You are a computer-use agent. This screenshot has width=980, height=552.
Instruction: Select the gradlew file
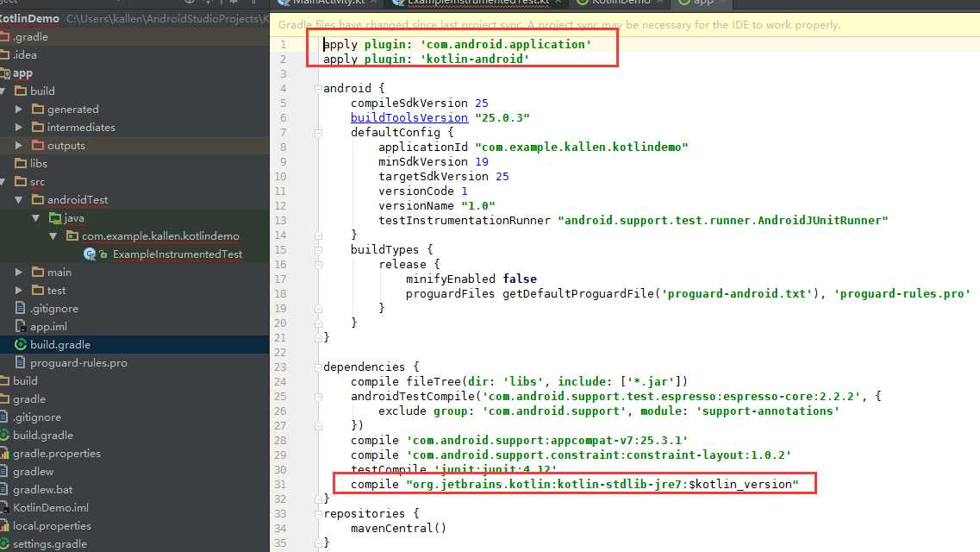tap(134, 472)
